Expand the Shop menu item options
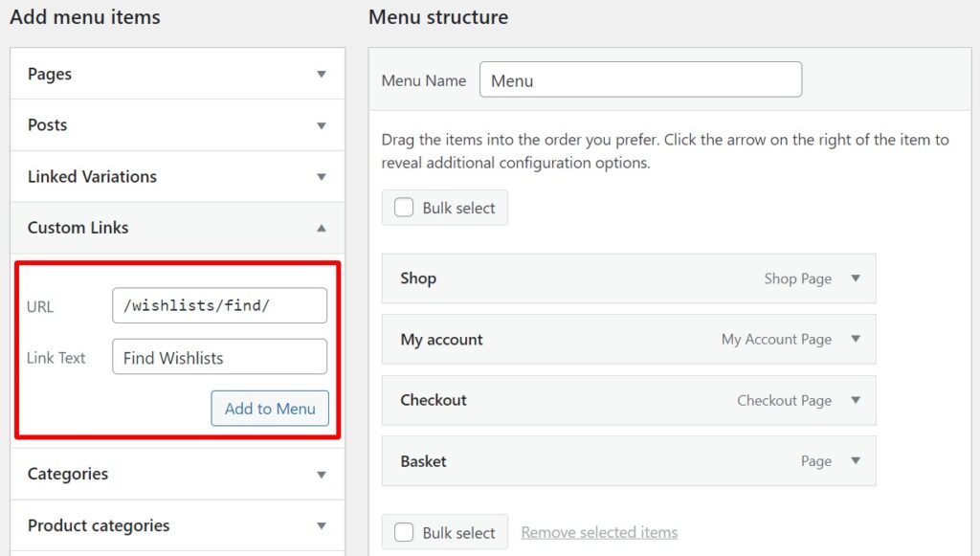Image resolution: width=980 pixels, height=556 pixels. [x=856, y=278]
